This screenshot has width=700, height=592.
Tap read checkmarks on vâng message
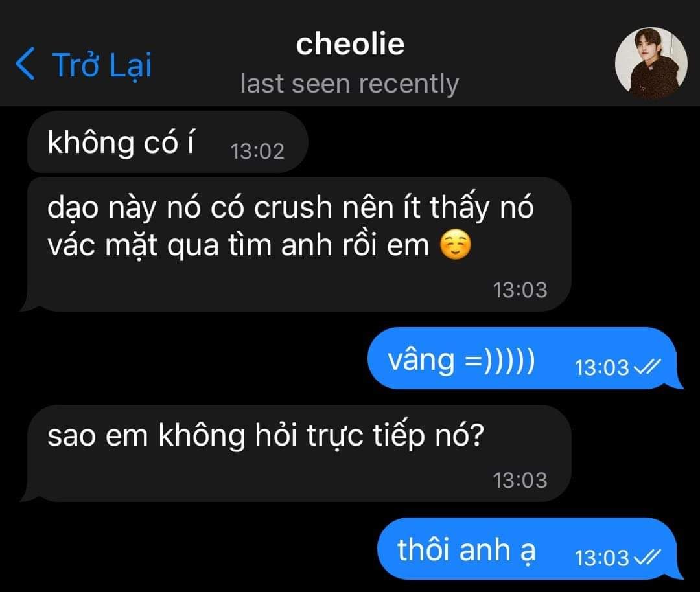pyautogui.click(x=647, y=368)
